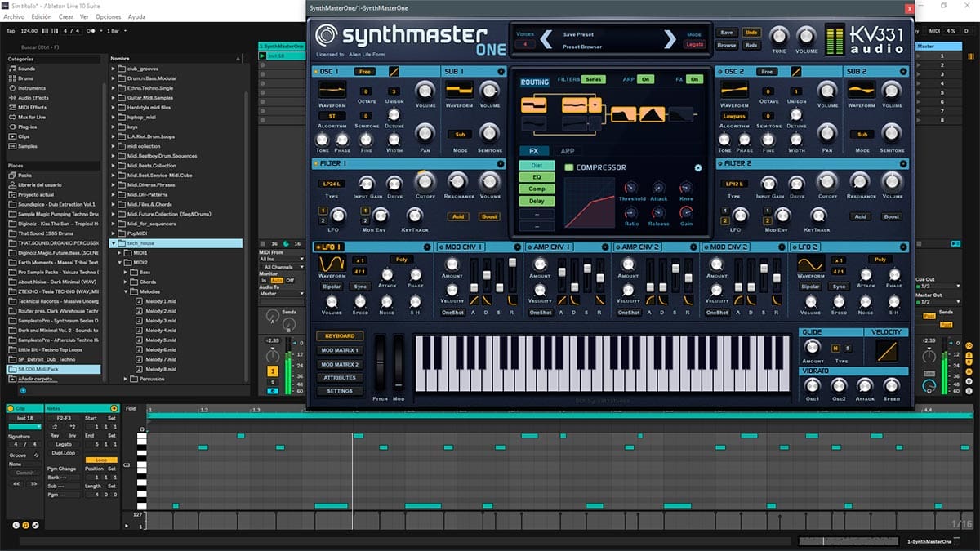980x551 pixels.
Task: Open the SETTINGS page in SynthMaster
Action: [340, 391]
